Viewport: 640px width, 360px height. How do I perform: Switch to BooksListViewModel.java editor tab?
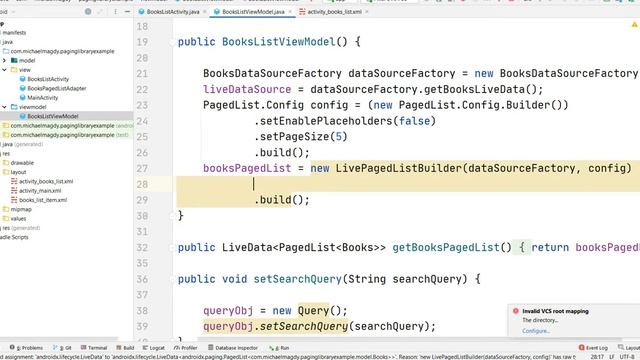[253, 12]
